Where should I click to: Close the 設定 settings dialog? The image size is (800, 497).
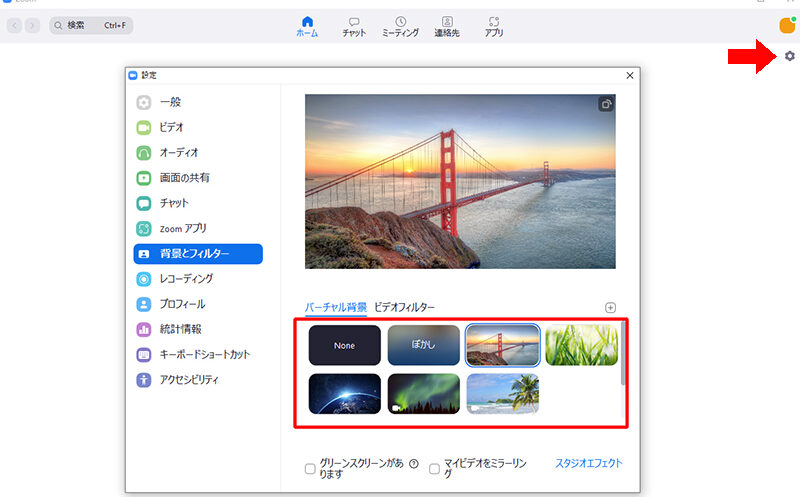[630, 76]
